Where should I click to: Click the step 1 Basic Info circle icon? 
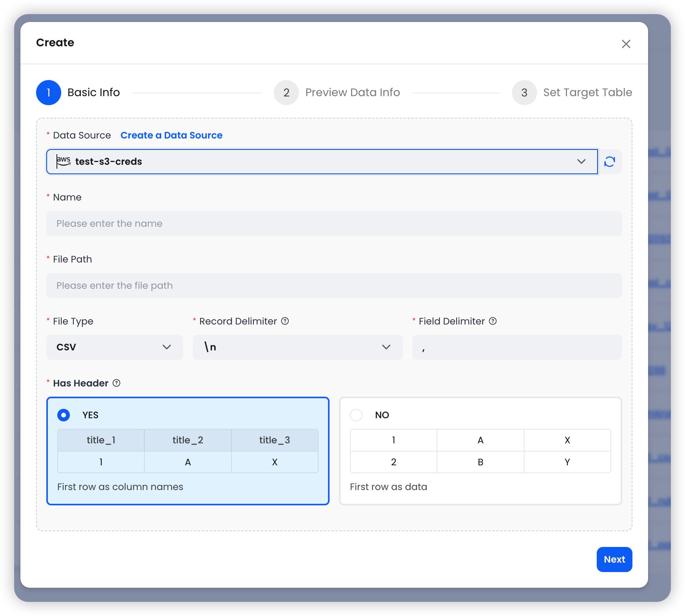(x=49, y=92)
